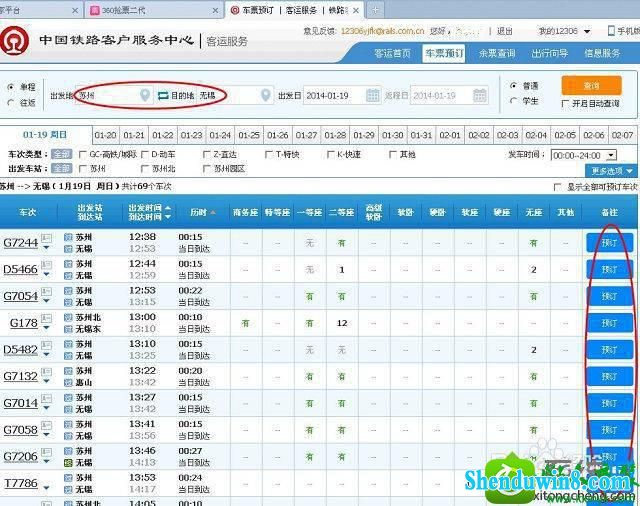The height and width of the screenshot is (506, 640).
Task: Open ID card icon beside train G7206
Action: tap(47, 452)
